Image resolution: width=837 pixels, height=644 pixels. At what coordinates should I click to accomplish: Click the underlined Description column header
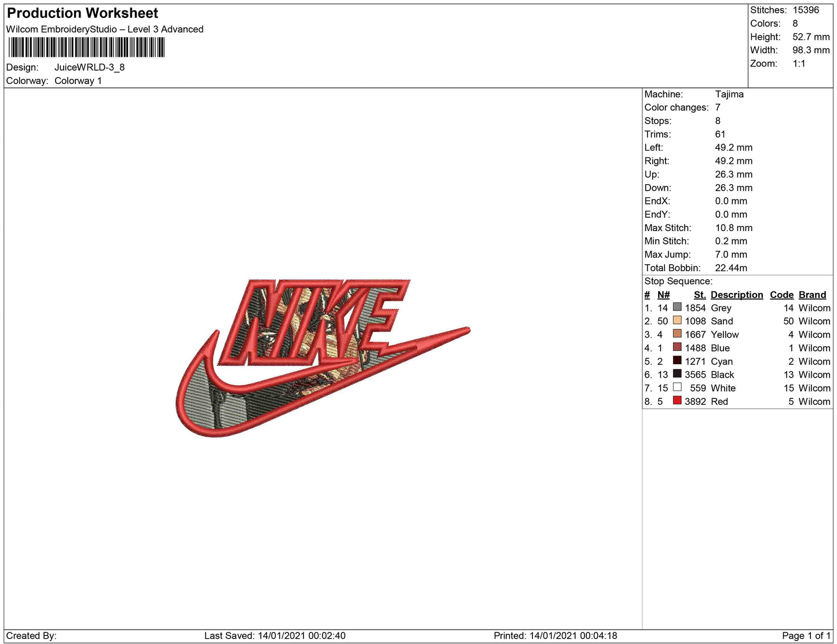click(736, 295)
